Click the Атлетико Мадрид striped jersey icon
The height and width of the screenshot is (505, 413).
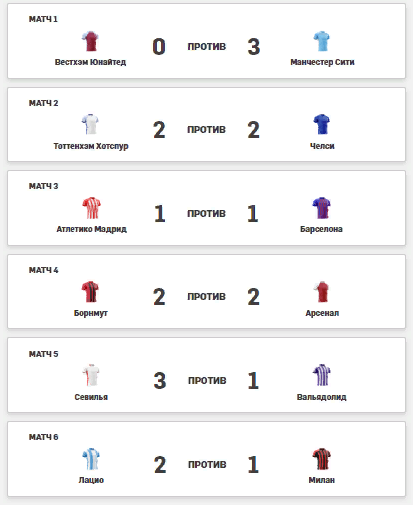pos(91,208)
